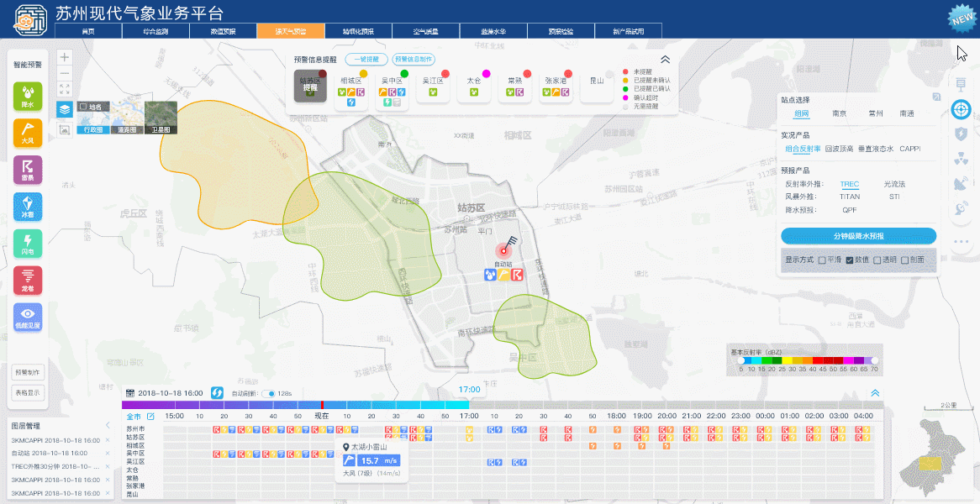This screenshot has width=980, height=504.
Task: Open the 预报检验 tab
Action: point(561,31)
